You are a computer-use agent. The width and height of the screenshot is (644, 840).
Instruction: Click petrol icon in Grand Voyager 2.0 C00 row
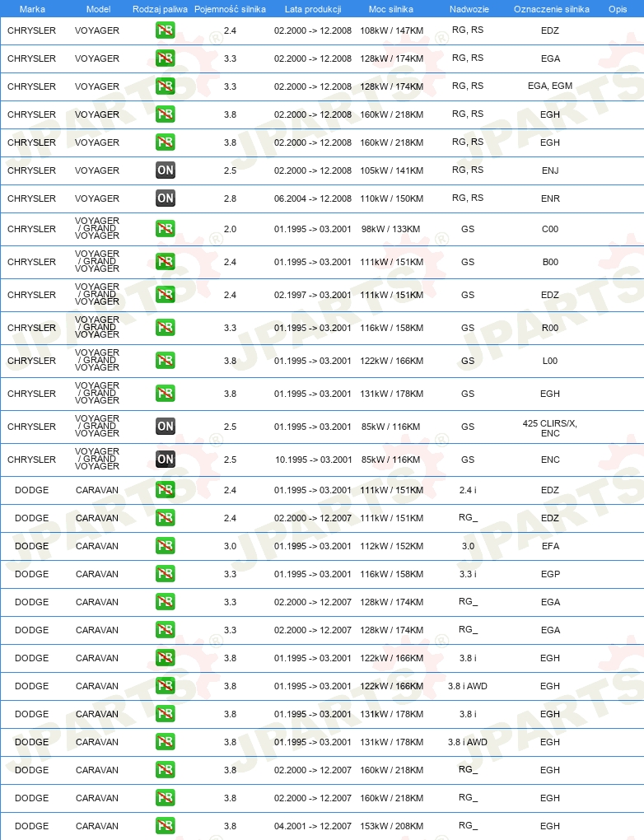(165, 229)
